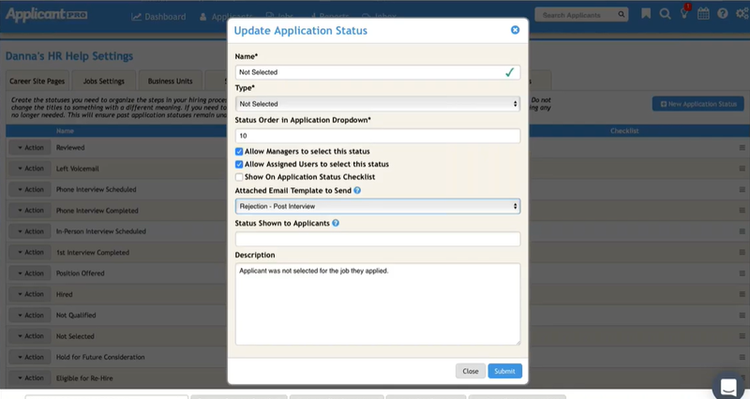Uncheck Allow Assigned Users to select this status
Viewport: 750px width, 399px height.
point(239,165)
